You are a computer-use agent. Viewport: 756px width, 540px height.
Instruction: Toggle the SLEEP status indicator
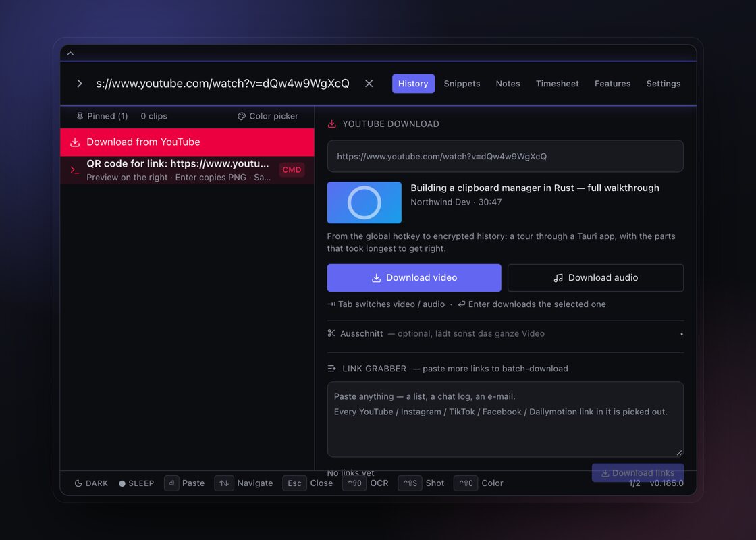tap(136, 483)
